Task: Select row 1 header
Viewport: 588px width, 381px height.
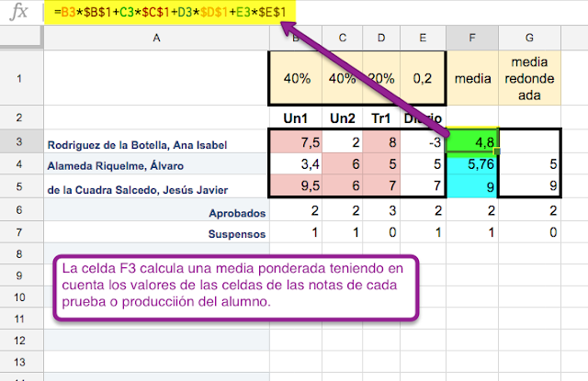Action: click(x=21, y=78)
